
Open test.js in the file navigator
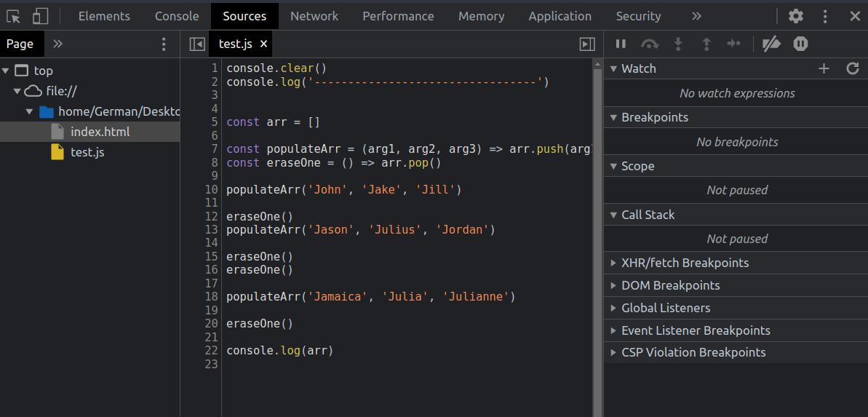(x=87, y=152)
